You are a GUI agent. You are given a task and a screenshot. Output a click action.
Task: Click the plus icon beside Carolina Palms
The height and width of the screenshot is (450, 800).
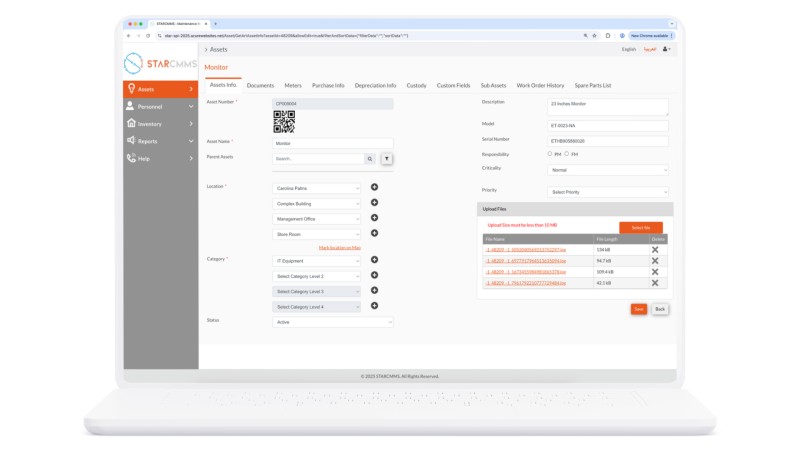[x=374, y=187]
